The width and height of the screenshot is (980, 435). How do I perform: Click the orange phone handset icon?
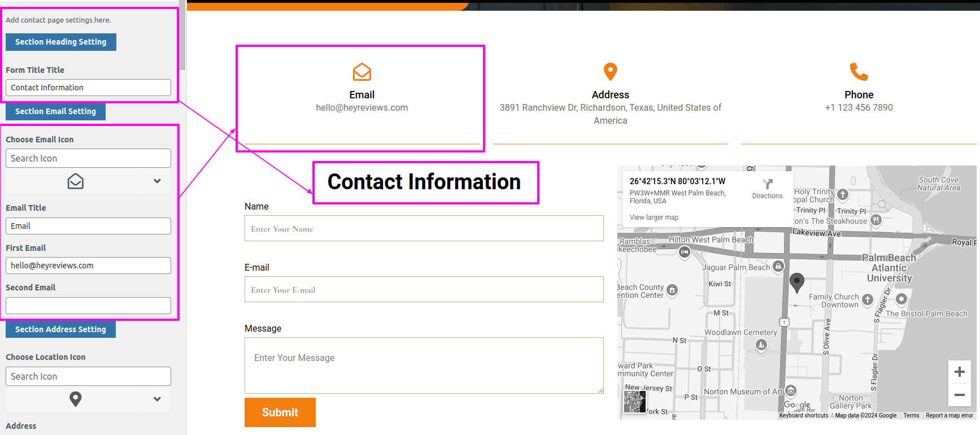click(x=859, y=72)
